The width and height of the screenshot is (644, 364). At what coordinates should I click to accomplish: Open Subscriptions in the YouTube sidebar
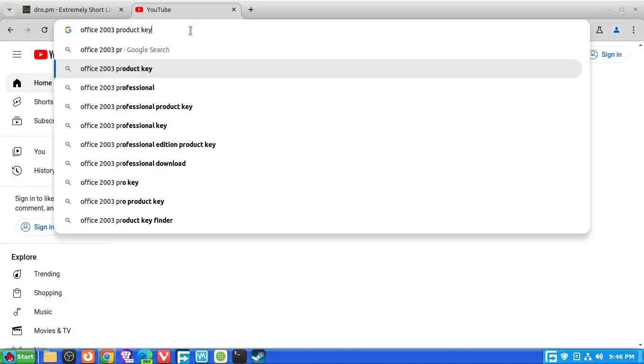click(30, 121)
